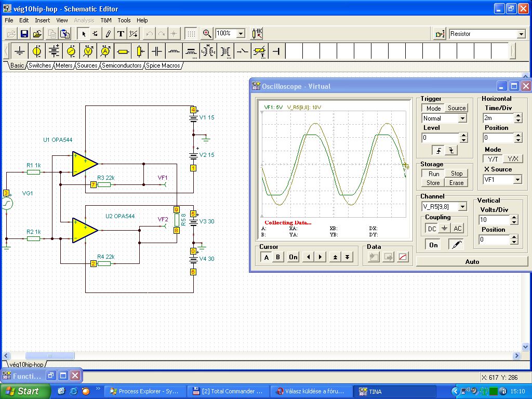Image resolution: width=532 pixels, height=399 pixels.
Task: Click the erase curve data icon
Action: pyautogui.click(x=403, y=257)
